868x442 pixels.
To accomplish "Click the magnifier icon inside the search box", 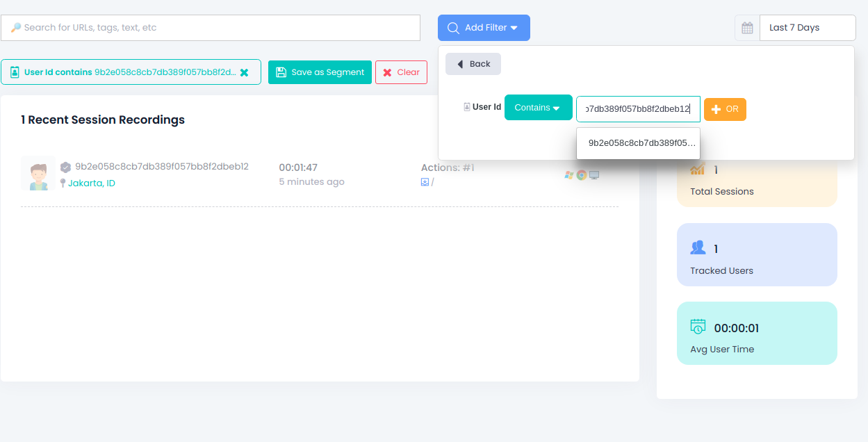I will [16, 27].
